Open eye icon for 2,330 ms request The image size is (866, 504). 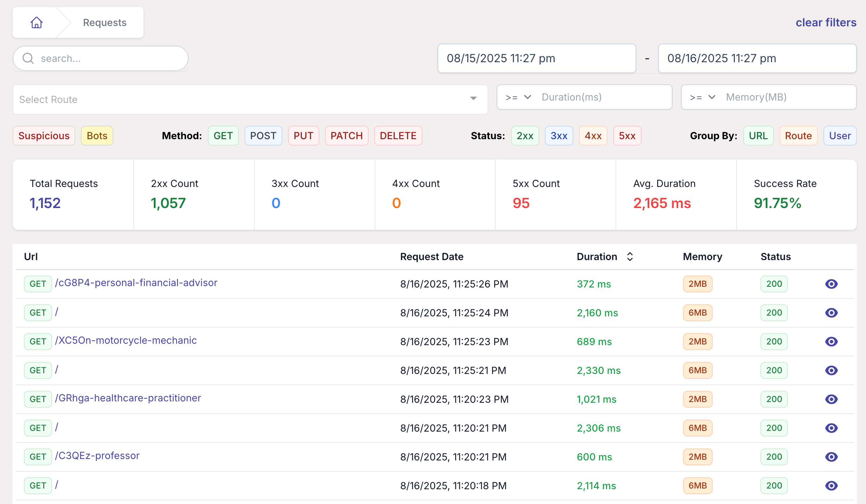(x=831, y=370)
